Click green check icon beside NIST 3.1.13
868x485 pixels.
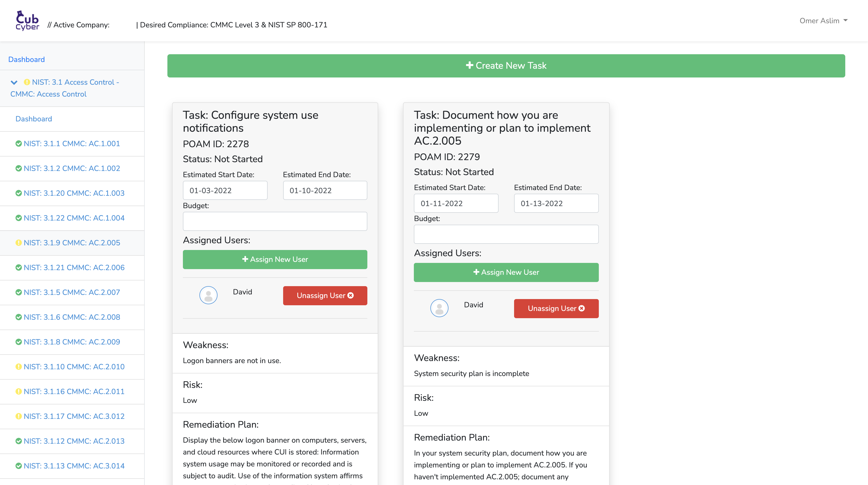[x=19, y=466]
